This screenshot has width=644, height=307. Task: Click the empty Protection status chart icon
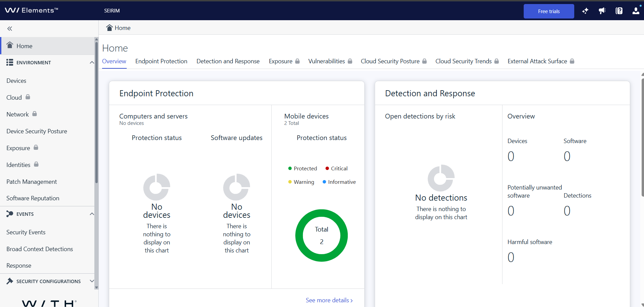(x=157, y=187)
